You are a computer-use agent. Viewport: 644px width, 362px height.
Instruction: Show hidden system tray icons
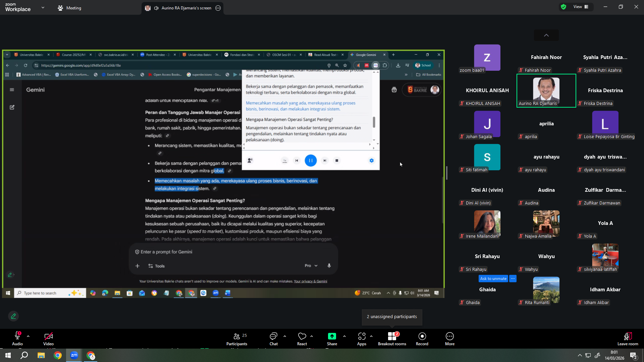click(580, 355)
